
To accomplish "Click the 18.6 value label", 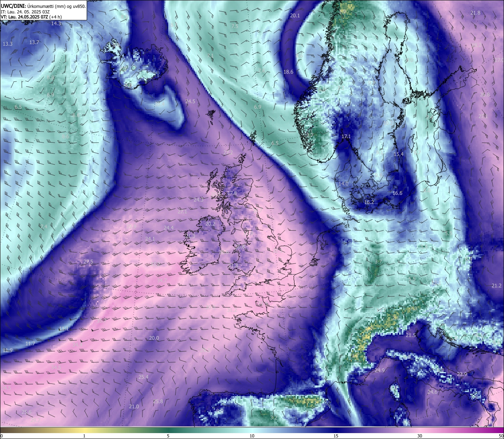I will click(x=289, y=72).
